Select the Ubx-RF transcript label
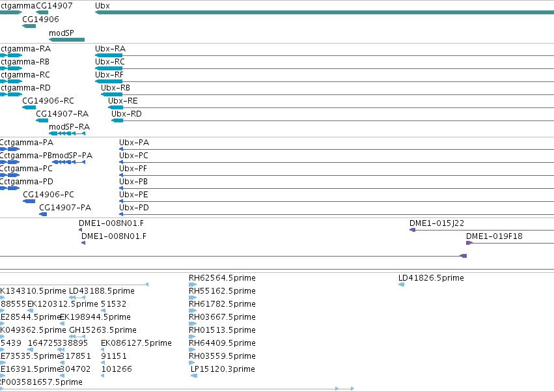Screen dimensions: 554x392 point(109,75)
